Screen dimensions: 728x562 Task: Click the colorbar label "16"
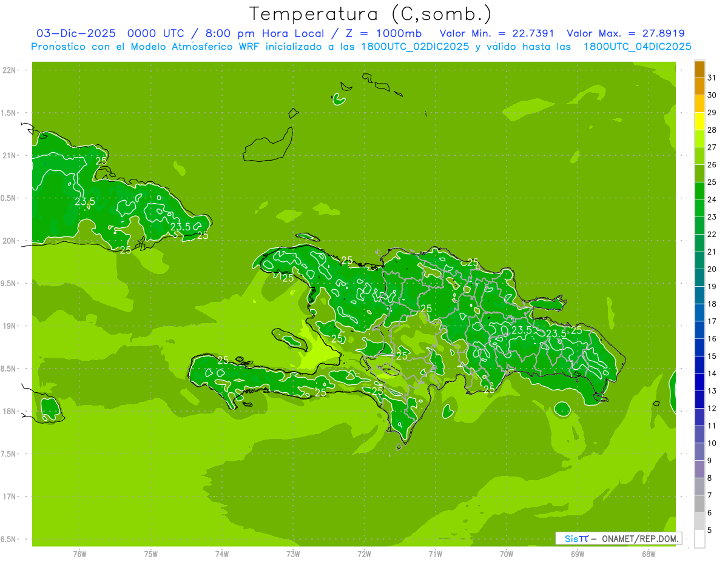coord(712,338)
